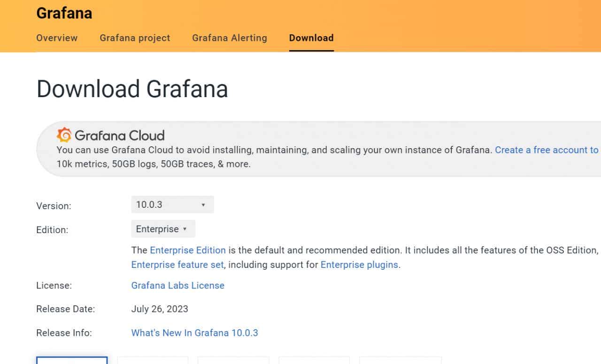The width and height of the screenshot is (601, 364).
Task: Click the Grafana Cloud logo icon
Action: pos(64,135)
